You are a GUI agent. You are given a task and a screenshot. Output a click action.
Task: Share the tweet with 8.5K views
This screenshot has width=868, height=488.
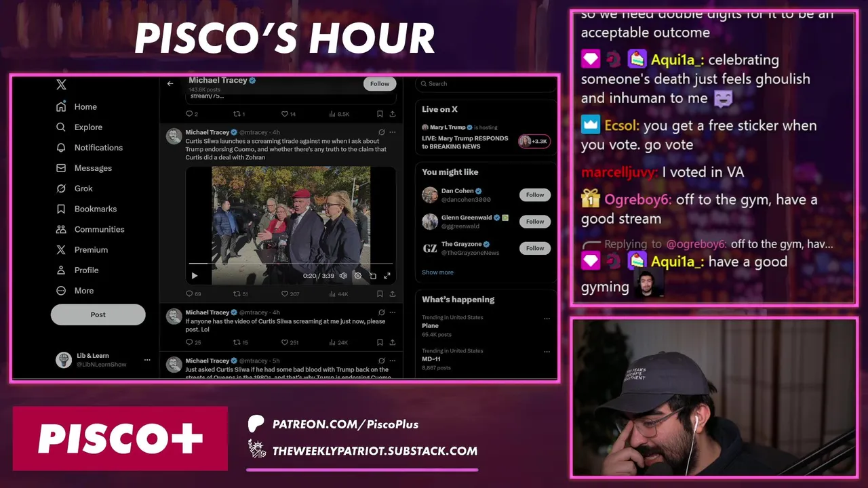(393, 114)
